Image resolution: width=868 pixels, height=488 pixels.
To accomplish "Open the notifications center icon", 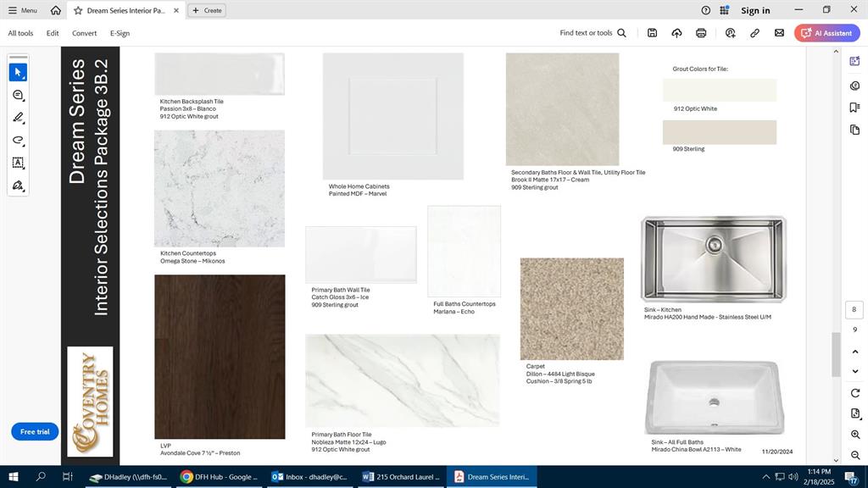I will point(851,476).
